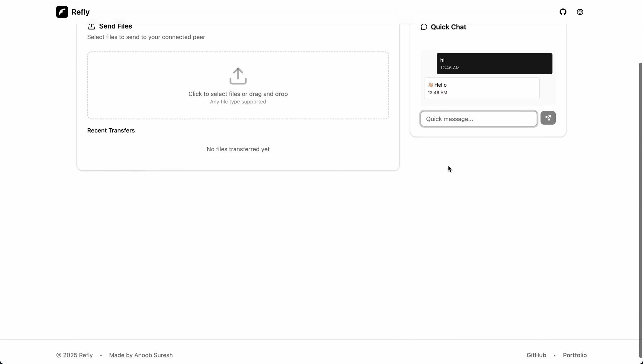Select the hi chat message bubble
643x364 pixels.
pyautogui.click(x=495, y=63)
